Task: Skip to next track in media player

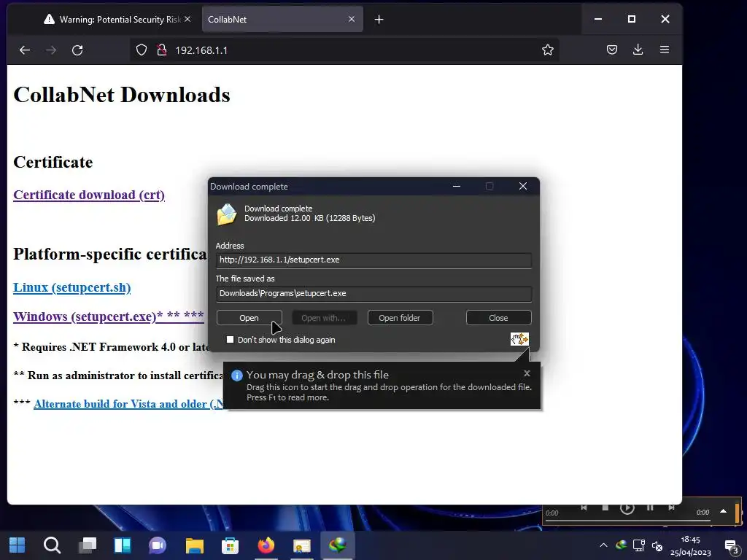Action: 671,507
